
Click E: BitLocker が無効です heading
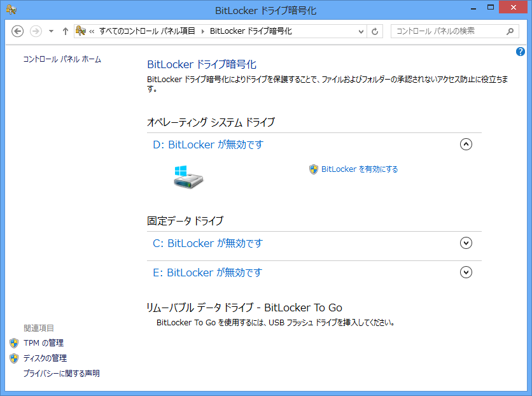tap(207, 272)
